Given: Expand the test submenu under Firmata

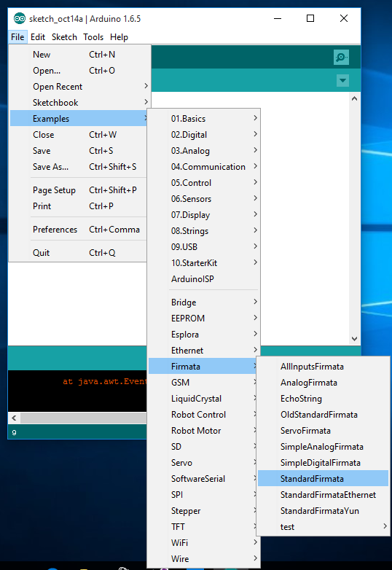Looking at the screenshot, I should [323, 526].
